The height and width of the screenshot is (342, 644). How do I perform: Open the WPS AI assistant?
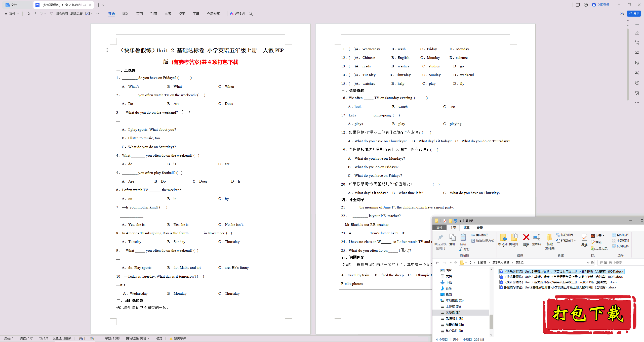click(x=237, y=14)
